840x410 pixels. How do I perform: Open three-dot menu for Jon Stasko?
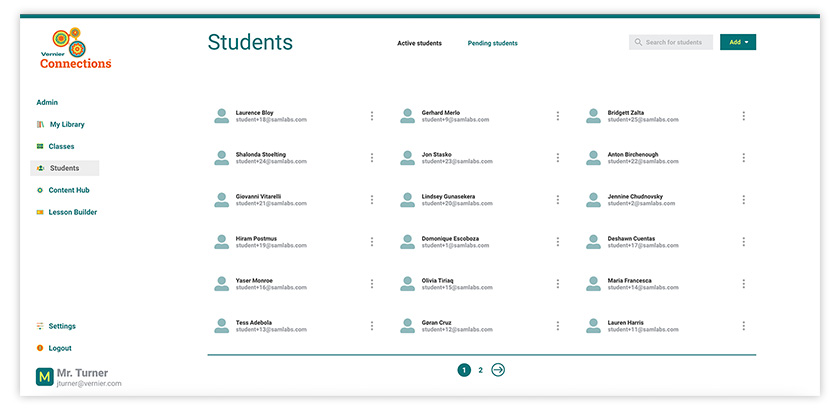pos(558,158)
